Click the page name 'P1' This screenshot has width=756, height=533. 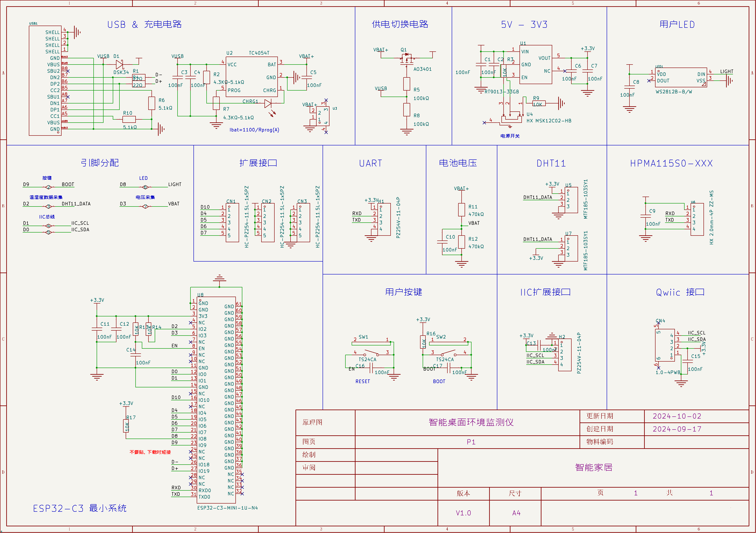471,442
